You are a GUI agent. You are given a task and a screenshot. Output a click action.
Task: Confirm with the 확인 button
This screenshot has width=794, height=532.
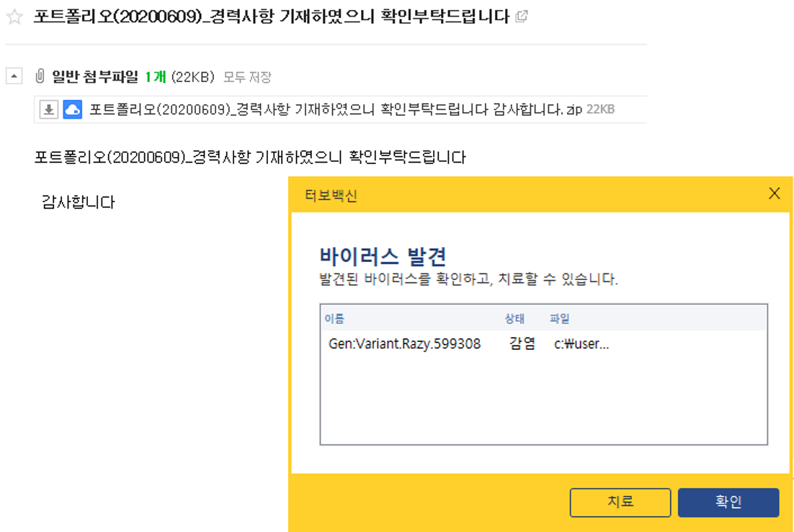pos(728,502)
